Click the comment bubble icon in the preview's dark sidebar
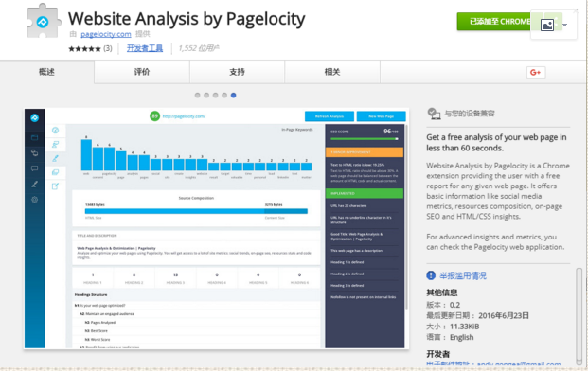Image resolution: width=588 pixels, height=371 pixels. [34, 168]
